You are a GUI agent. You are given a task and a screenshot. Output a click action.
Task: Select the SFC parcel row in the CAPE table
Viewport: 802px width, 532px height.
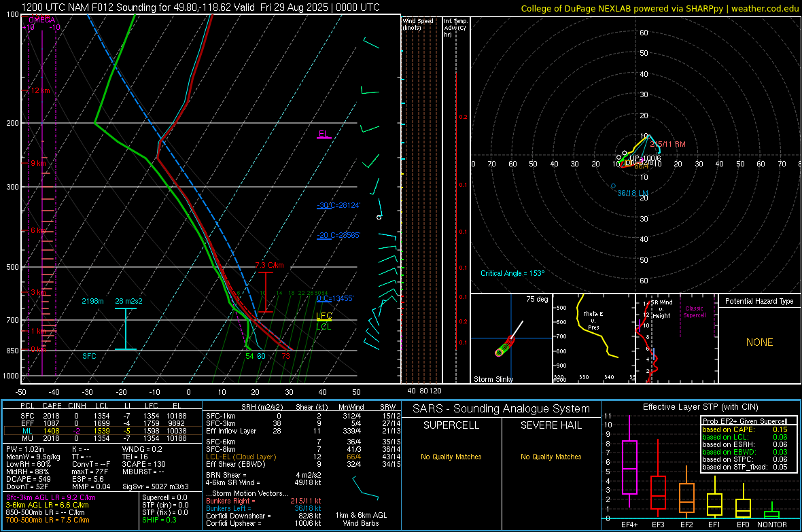coord(103,416)
